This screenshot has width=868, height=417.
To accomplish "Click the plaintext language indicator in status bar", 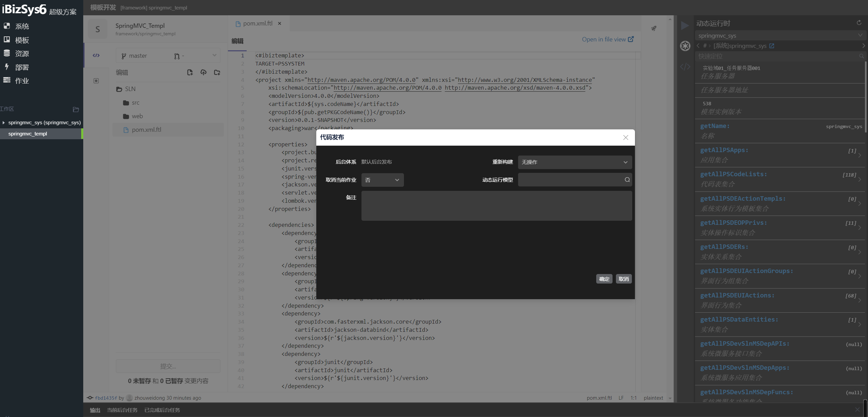I will (653, 398).
